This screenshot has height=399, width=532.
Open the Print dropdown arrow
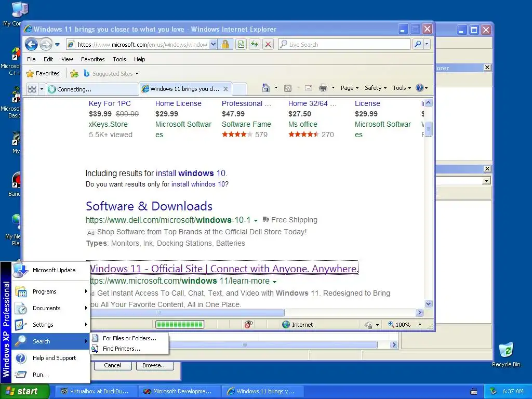333,88
